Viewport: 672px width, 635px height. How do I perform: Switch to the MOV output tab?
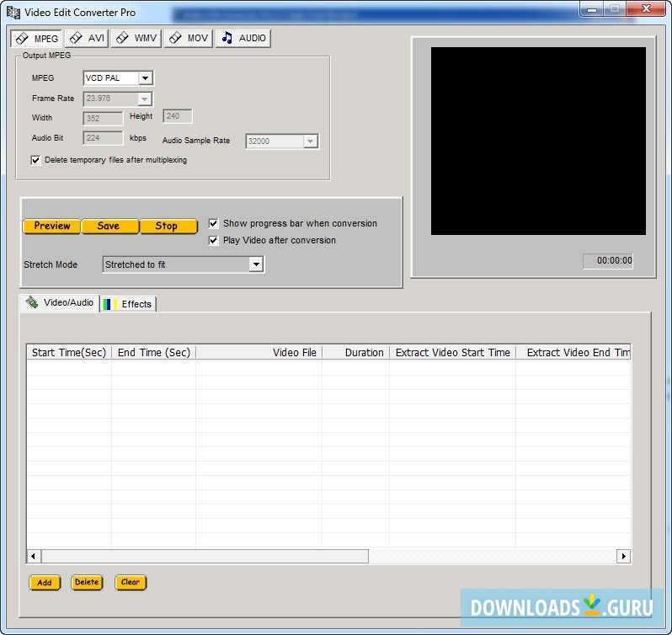pyautogui.click(x=189, y=38)
